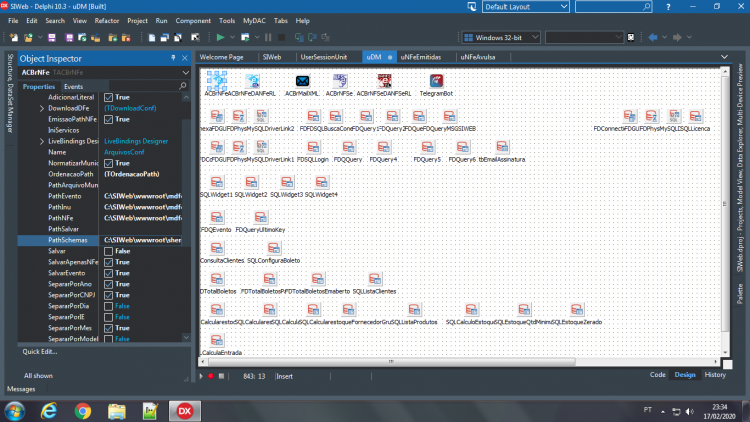The height and width of the screenshot is (422, 750).
Task: Open the Run button dropdown arrow
Action: [232, 37]
